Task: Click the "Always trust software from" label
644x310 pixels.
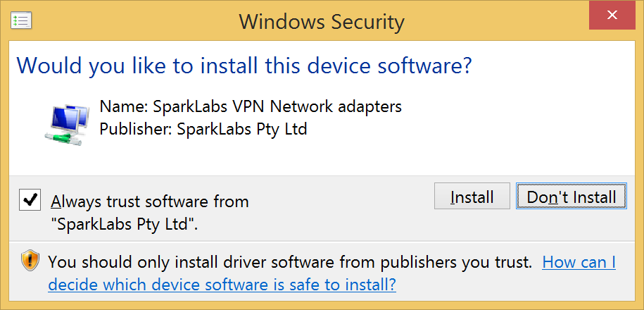Action: tap(150, 202)
